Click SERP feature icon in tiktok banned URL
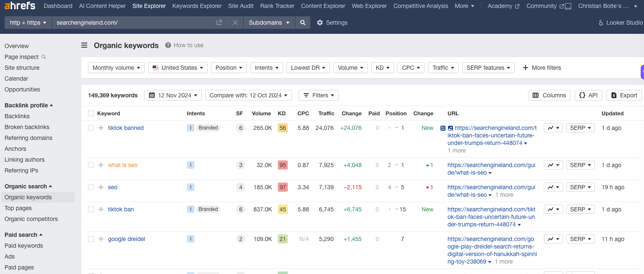The height and width of the screenshot is (274, 644). click(x=443, y=128)
